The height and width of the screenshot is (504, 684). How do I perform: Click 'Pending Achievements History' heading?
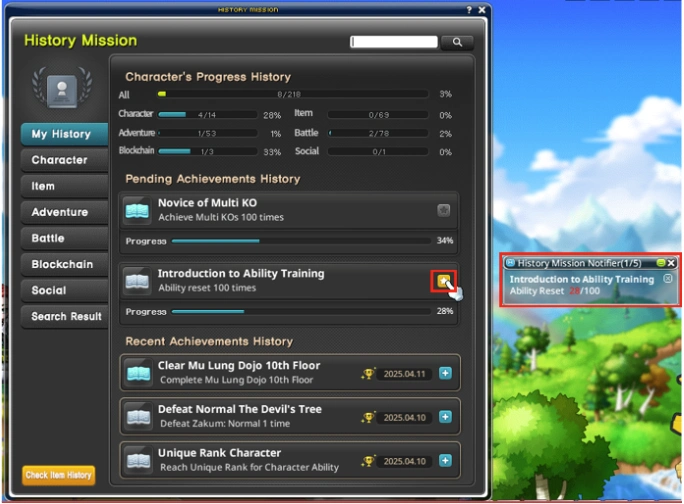[213, 179]
